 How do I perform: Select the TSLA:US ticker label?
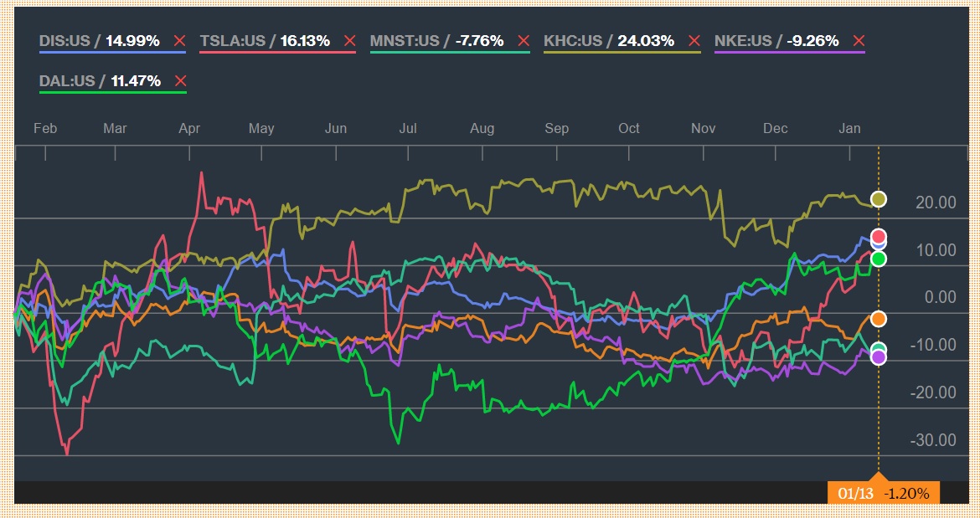coord(233,41)
